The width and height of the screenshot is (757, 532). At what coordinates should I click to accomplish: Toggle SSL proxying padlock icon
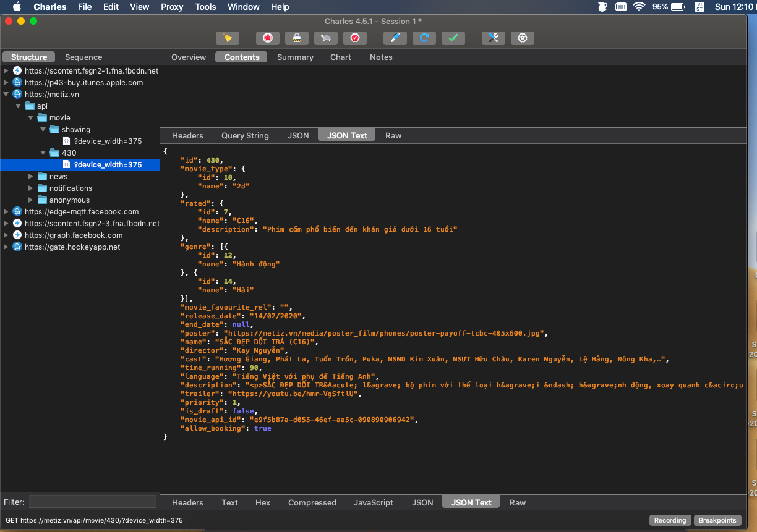click(x=297, y=38)
